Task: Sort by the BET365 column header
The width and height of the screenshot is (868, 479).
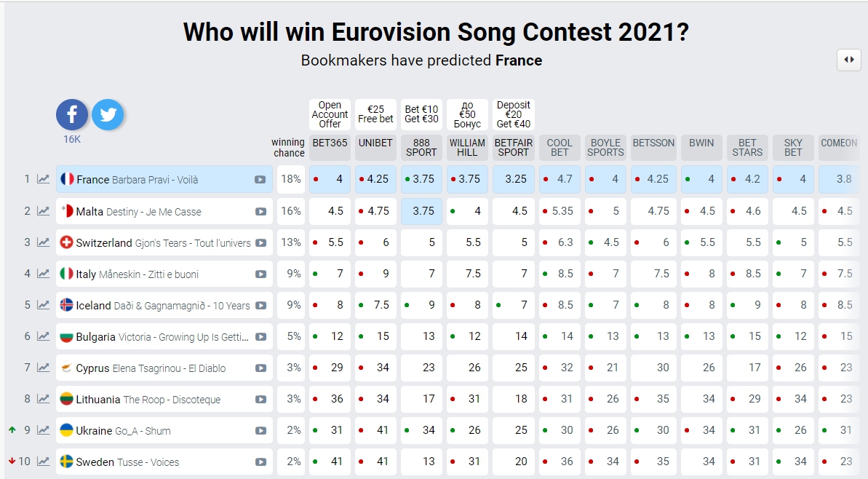Action: (330, 143)
